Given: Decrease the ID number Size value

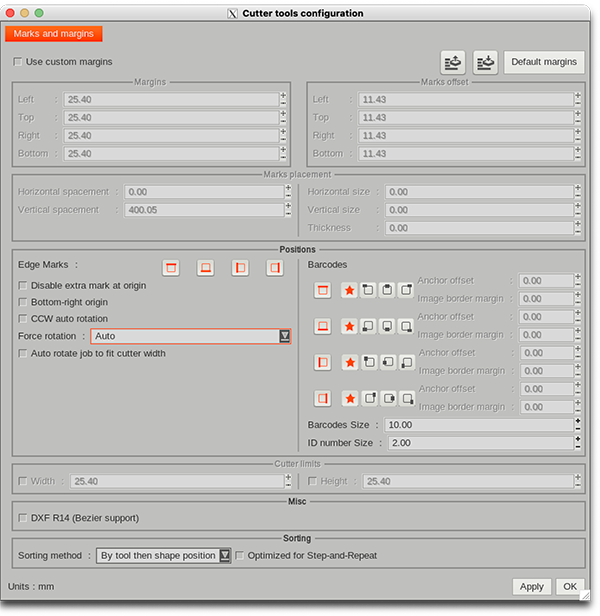Looking at the screenshot, I should [578, 447].
